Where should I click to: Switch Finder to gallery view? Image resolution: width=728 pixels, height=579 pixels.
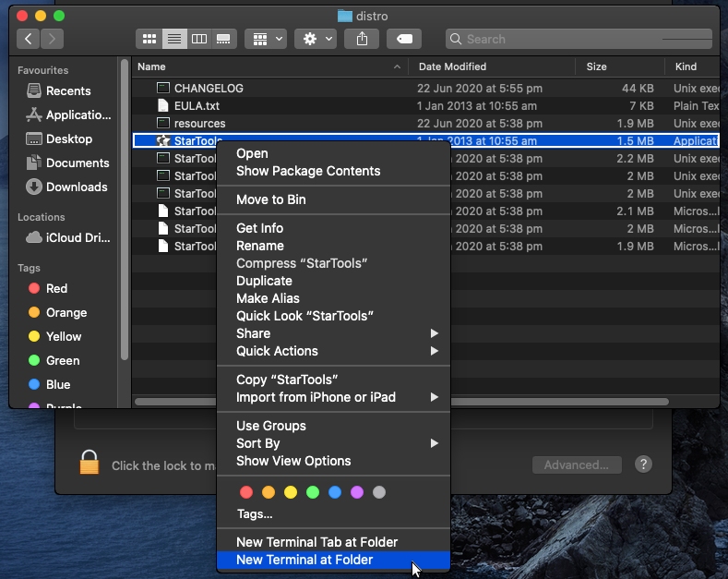222,39
